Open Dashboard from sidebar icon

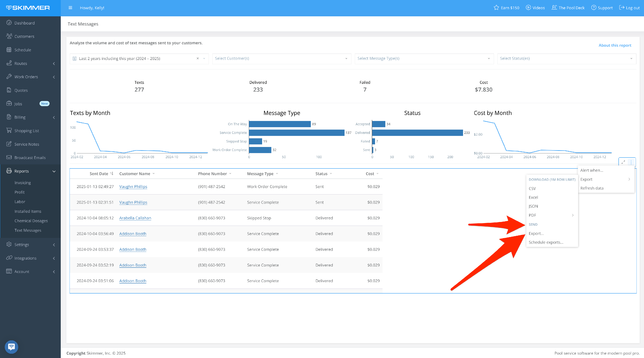pyautogui.click(x=9, y=23)
